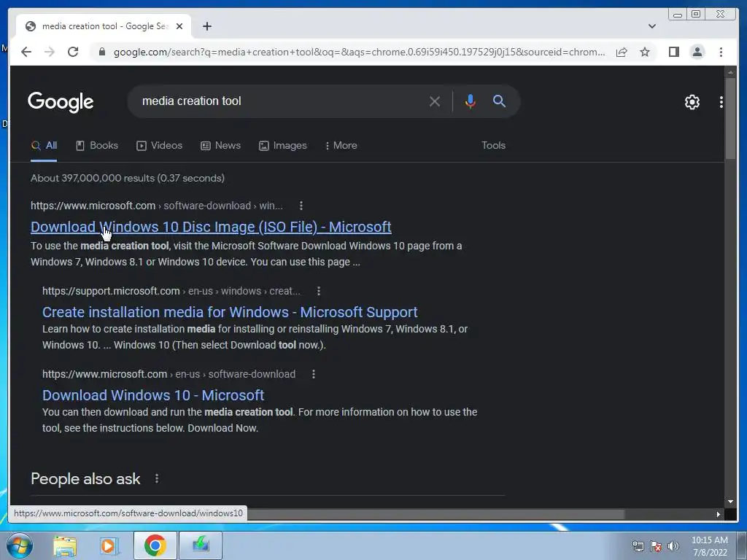The height and width of the screenshot is (560, 747).
Task: Share this page from address bar
Action: pos(622,52)
